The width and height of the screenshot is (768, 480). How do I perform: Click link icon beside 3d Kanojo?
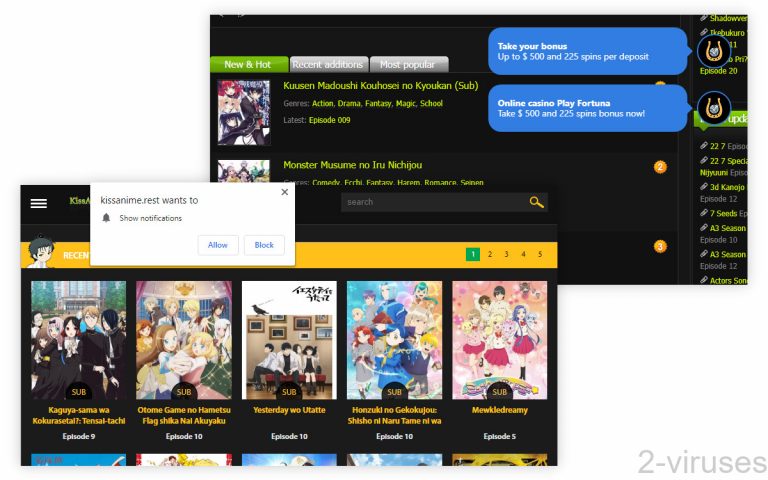pyautogui.click(x=704, y=187)
